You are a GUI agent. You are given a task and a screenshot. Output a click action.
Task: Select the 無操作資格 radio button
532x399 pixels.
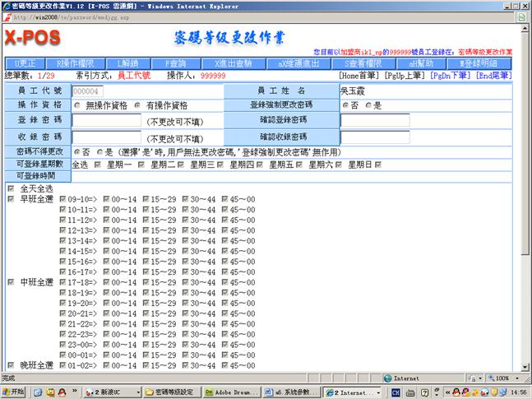tap(78, 106)
